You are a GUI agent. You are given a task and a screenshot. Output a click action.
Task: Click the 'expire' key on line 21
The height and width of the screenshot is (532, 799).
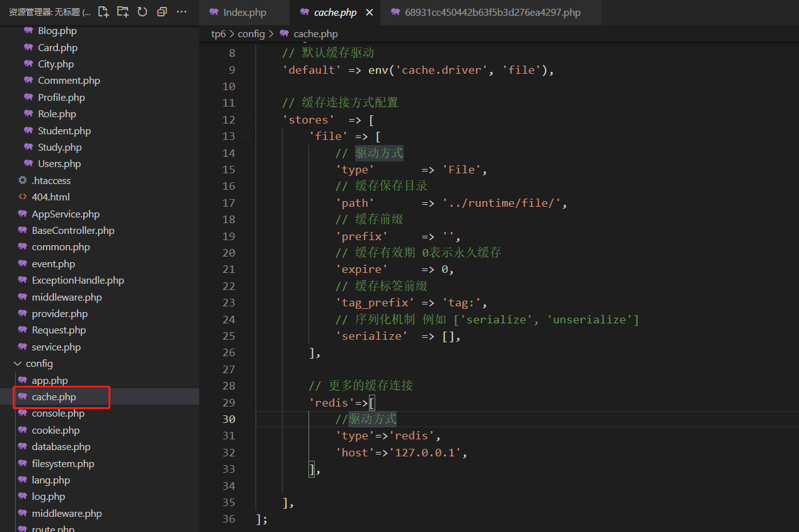click(361, 269)
